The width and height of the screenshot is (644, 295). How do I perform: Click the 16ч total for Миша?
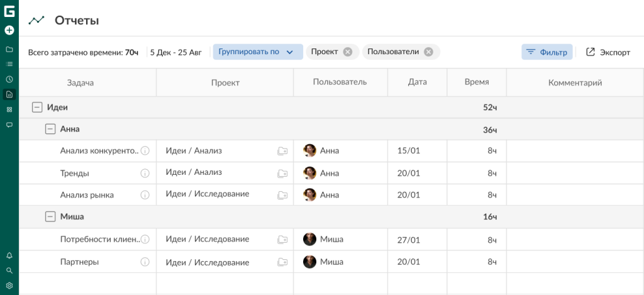[490, 217]
